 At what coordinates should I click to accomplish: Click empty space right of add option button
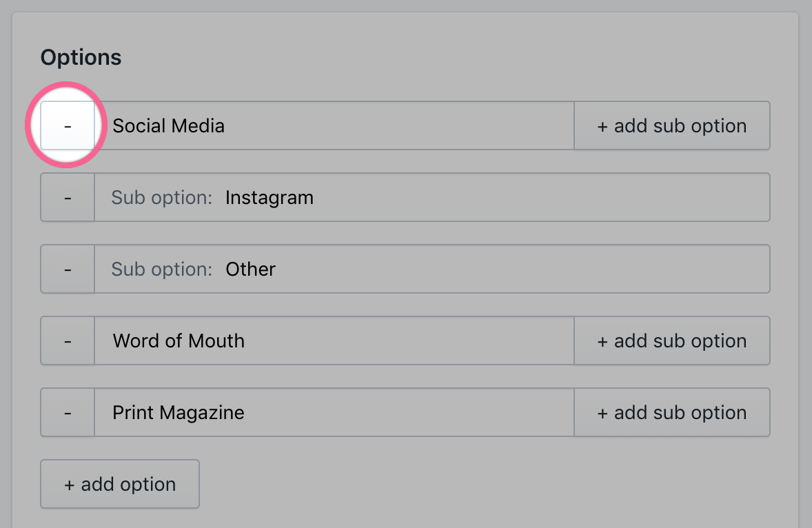483,484
